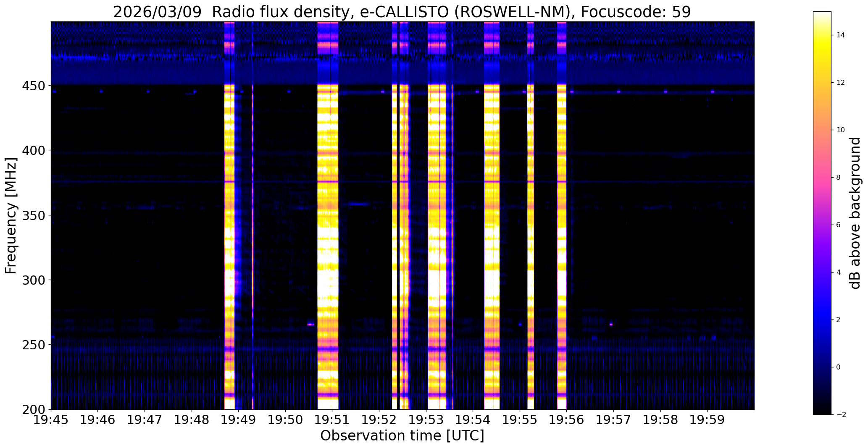This screenshot has height=448, width=868.
Task: Click the colorbar tick label 10
Action: [841, 130]
